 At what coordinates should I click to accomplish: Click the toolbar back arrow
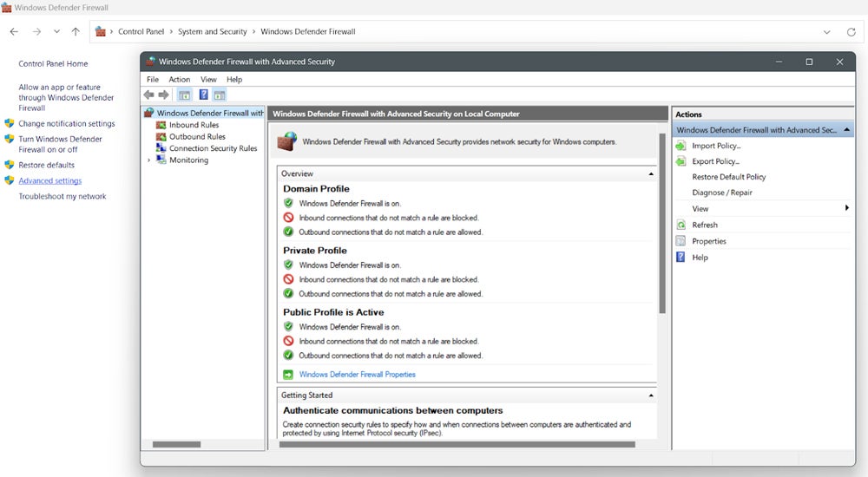(x=148, y=95)
